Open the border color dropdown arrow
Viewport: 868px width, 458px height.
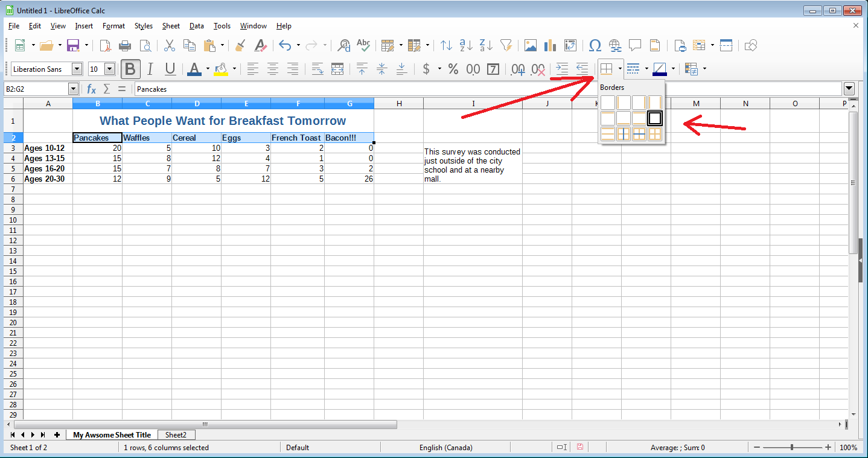coord(673,69)
